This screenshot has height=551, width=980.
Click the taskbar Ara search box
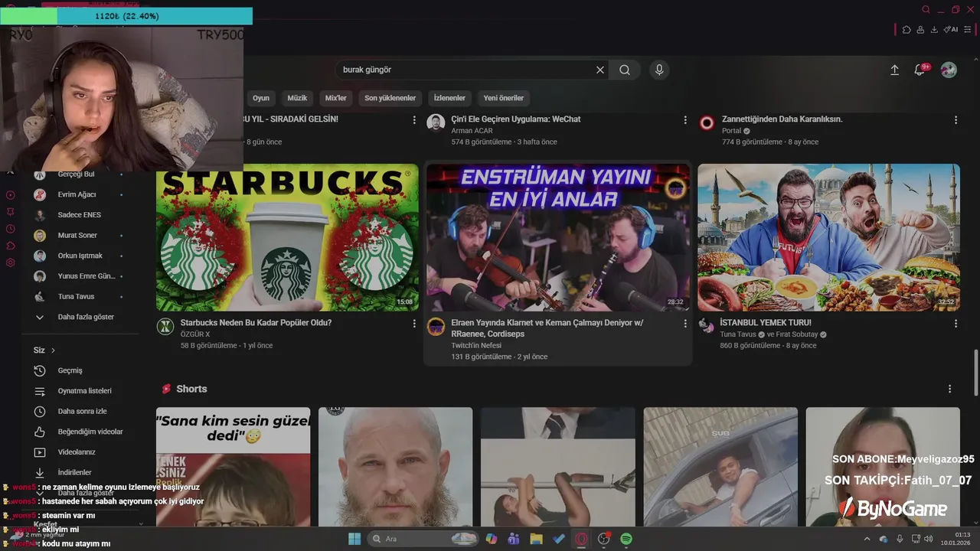pyautogui.click(x=423, y=539)
